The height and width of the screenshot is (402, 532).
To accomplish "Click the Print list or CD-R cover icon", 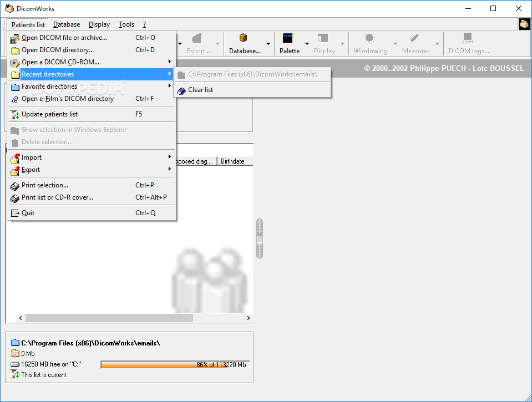I will tap(14, 198).
